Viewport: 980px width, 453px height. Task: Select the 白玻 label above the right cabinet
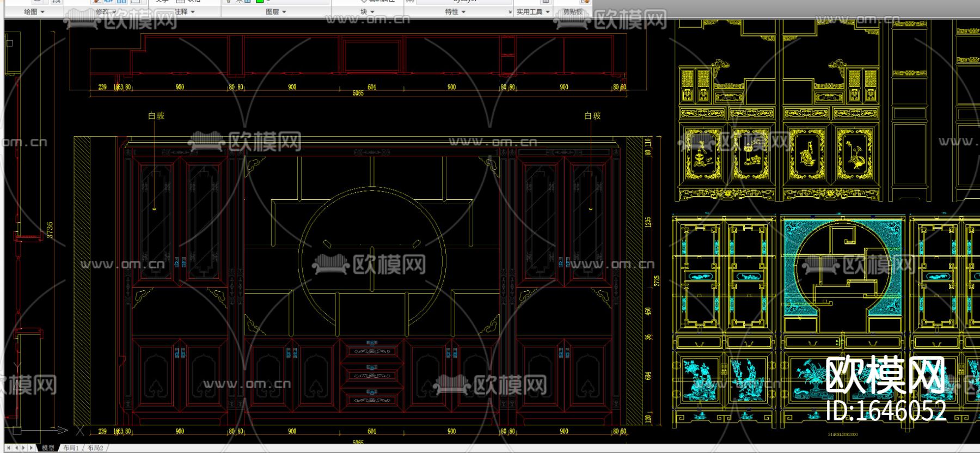tap(592, 115)
